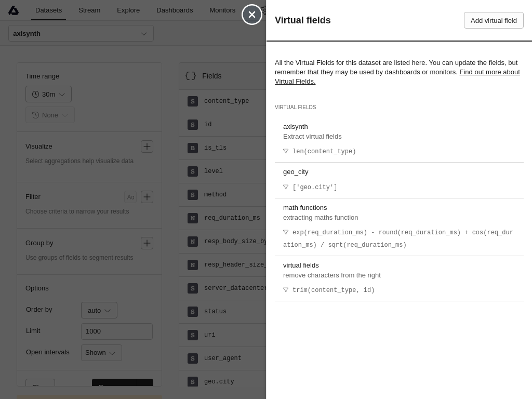532x399 pixels.
Task: Switch to the Stream tab
Action: 89,10
